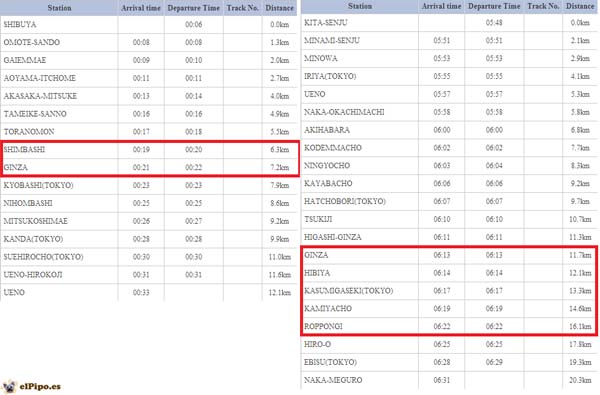
Task: Click the KODEMMACHO station name
Action: tap(333, 148)
